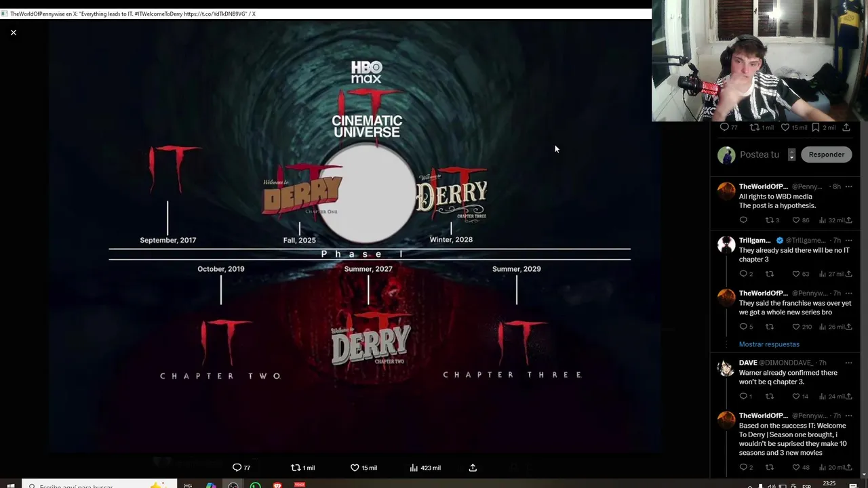Repost Trillgam's 'no IT chapter 3' comment

pos(769,274)
